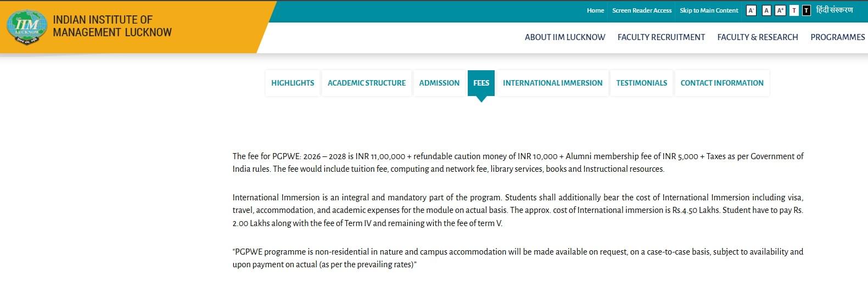This screenshot has width=868, height=287.
Task: Click the text 'refundable caution money of INR 10,000'
Action: (x=485, y=156)
